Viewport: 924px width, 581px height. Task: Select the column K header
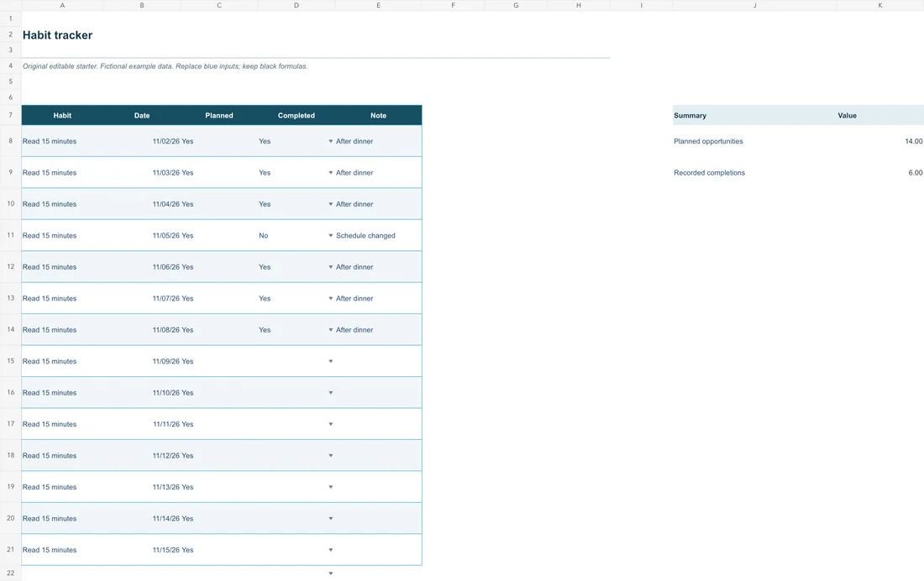pos(880,5)
